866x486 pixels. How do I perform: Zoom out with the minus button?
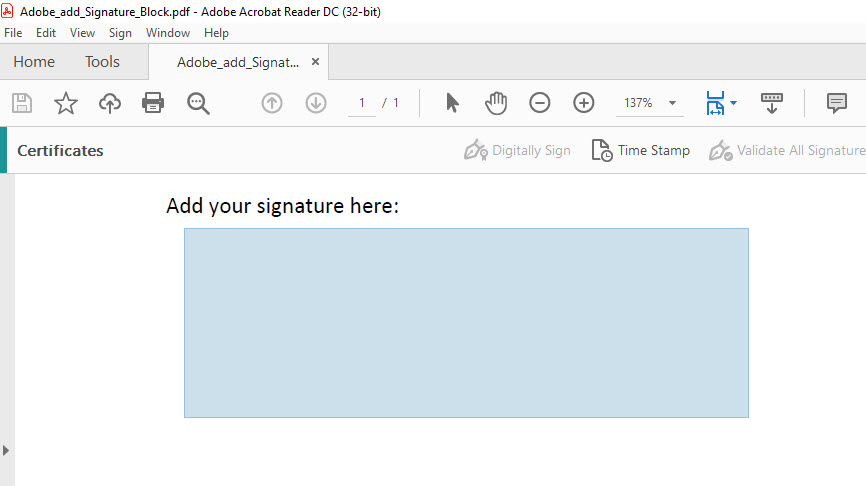click(540, 103)
